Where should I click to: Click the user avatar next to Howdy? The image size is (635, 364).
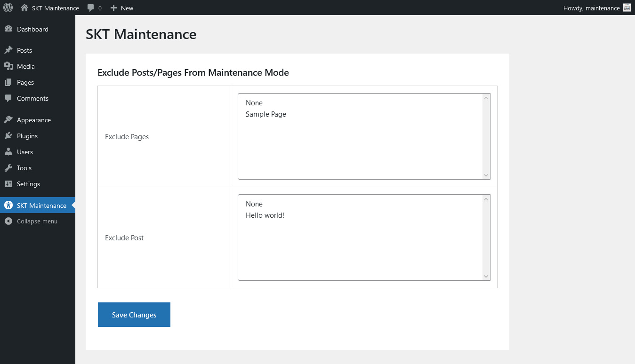(627, 8)
